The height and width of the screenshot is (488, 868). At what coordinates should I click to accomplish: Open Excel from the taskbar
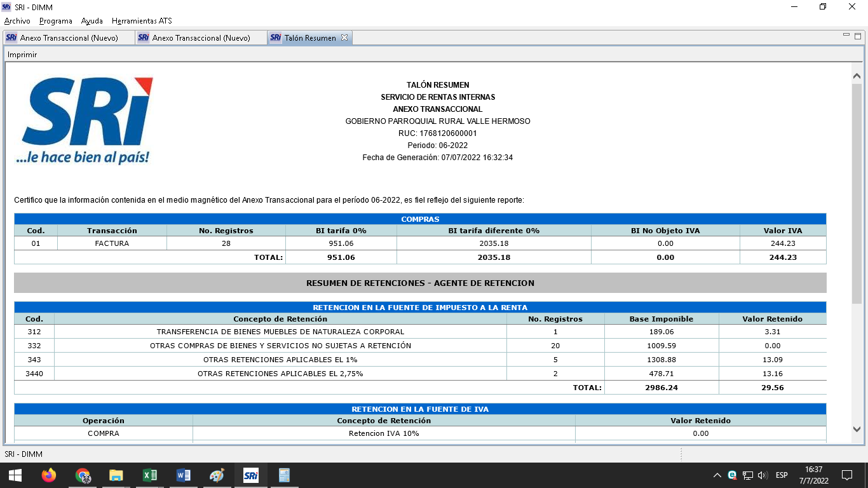150,475
